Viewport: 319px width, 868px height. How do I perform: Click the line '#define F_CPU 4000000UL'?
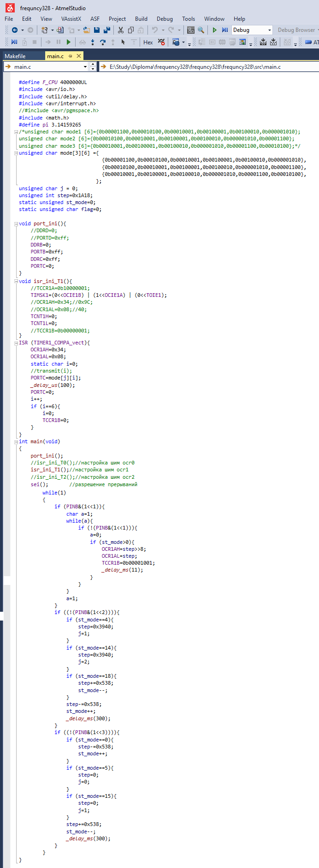click(53, 82)
